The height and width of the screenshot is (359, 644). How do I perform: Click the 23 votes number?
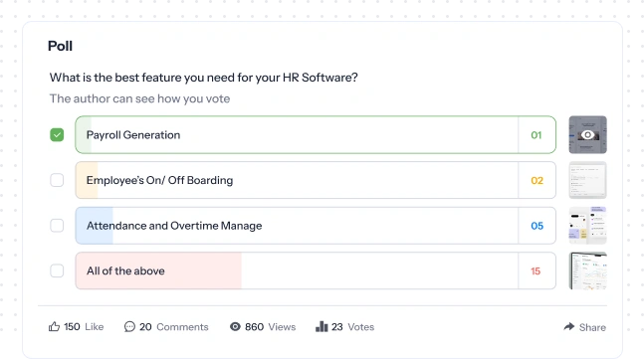(x=337, y=327)
